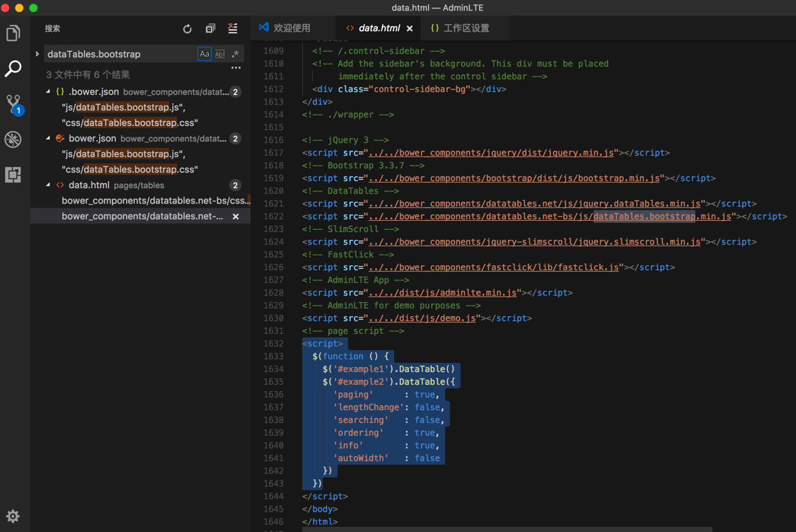The width and height of the screenshot is (796, 532).
Task: Show search details with the ellipsis button
Action: click(x=236, y=69)
